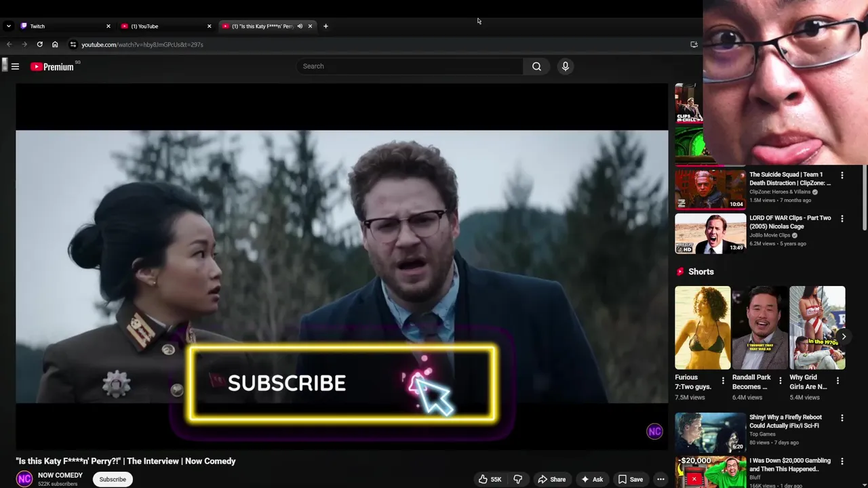Like the video with 55K likes
868x488 pixels.
click(x=490, y=479)
